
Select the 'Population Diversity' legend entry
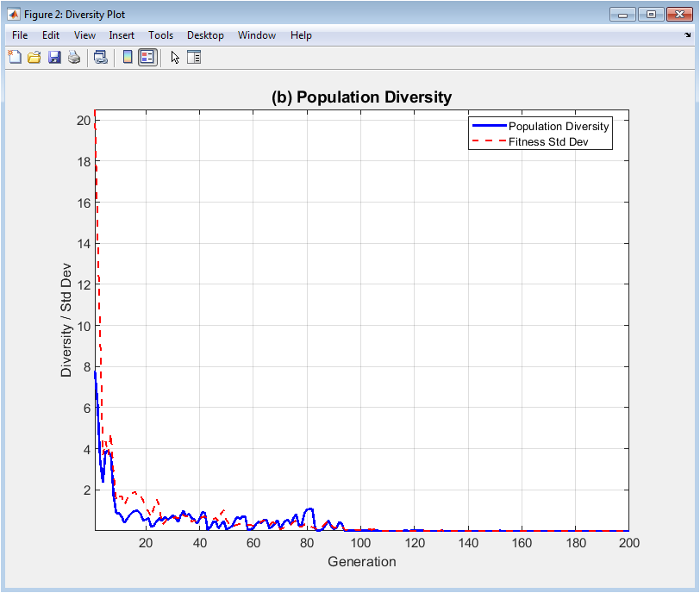pyautogui.click(x=559, y=127)
